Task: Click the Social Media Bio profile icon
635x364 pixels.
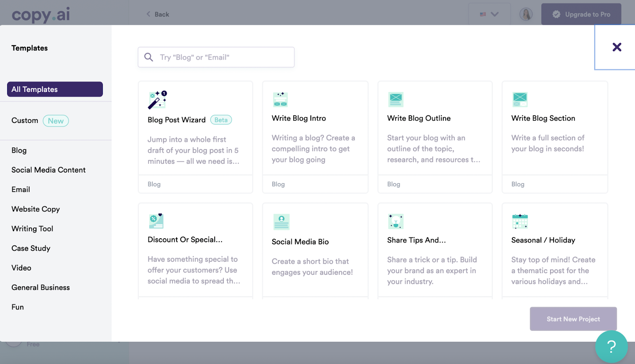Action: click(281, 222)
